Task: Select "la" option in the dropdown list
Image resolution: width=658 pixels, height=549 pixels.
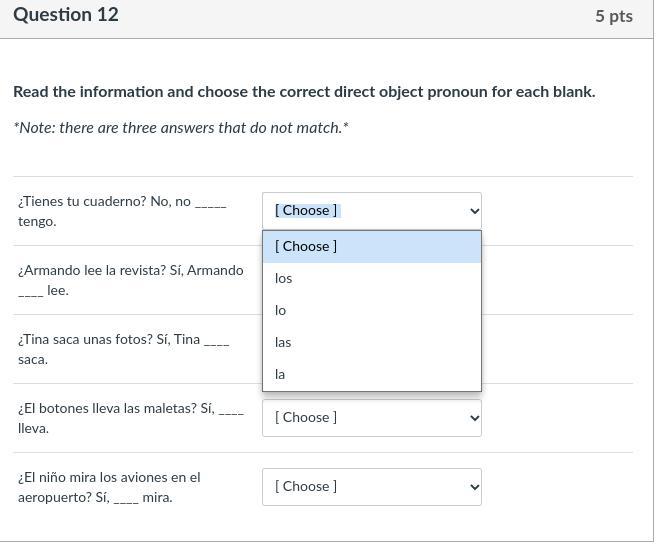Action: 281,374
